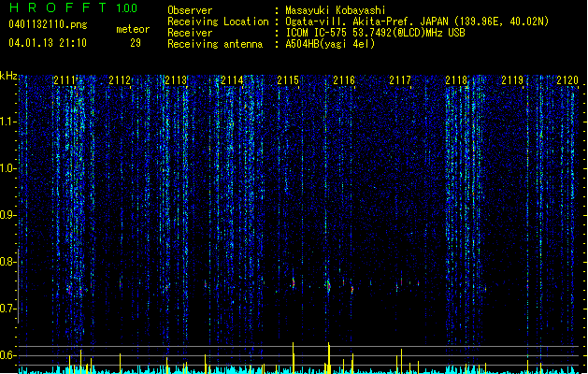Click the A504HB(yagi 4el) antenna value

(x=330, y=44)
